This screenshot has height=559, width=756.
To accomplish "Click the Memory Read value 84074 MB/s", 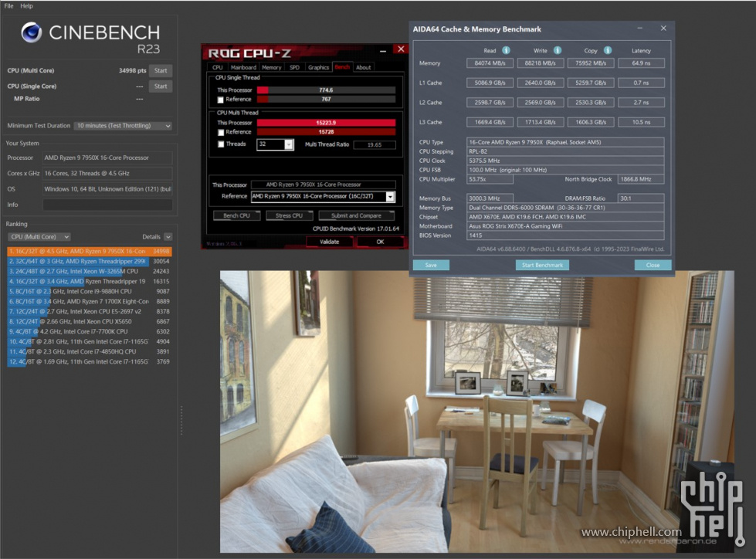I will (x=490, y=63).
